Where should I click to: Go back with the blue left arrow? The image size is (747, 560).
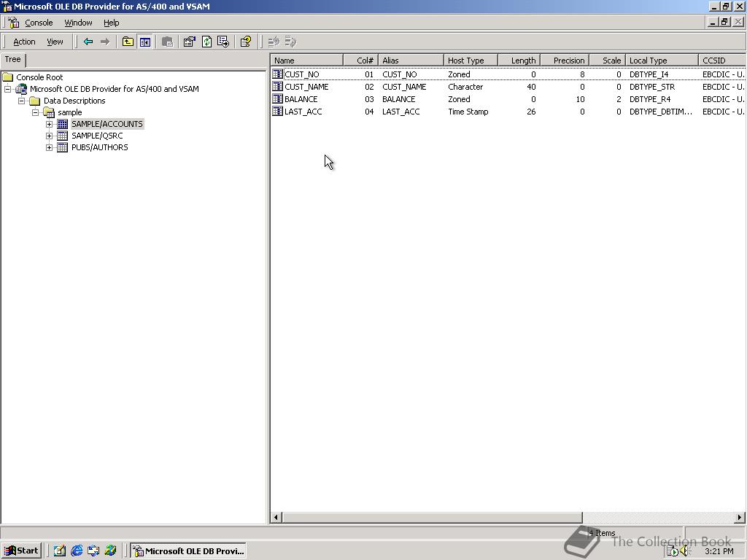88,42
